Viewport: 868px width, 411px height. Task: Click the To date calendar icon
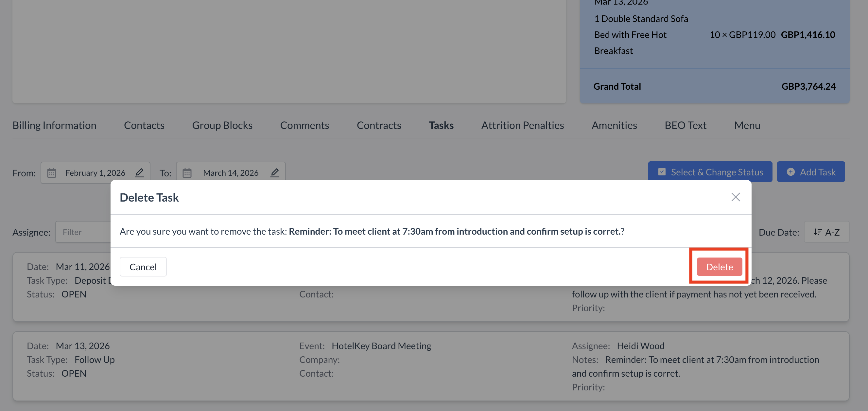(187, 173)
